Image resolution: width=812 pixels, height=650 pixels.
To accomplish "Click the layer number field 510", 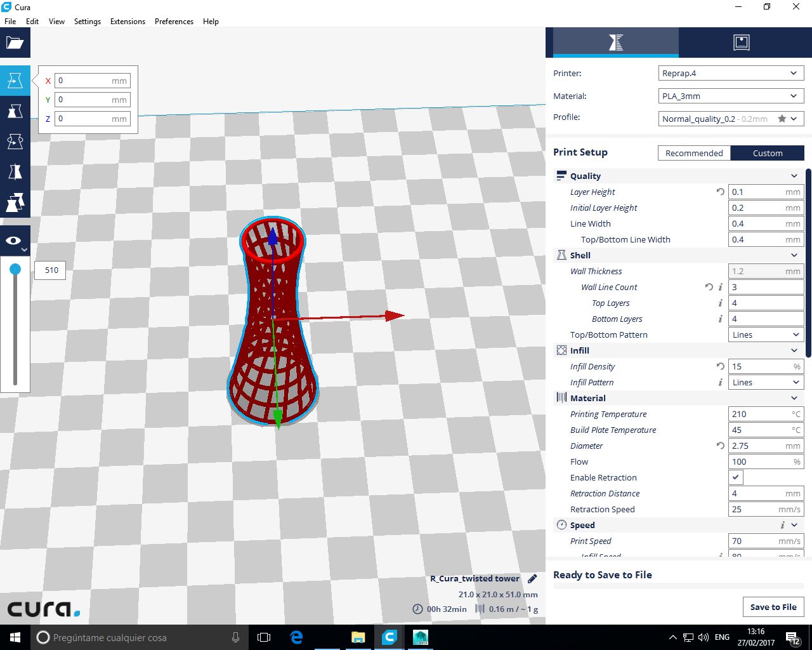I will (51, 270).
